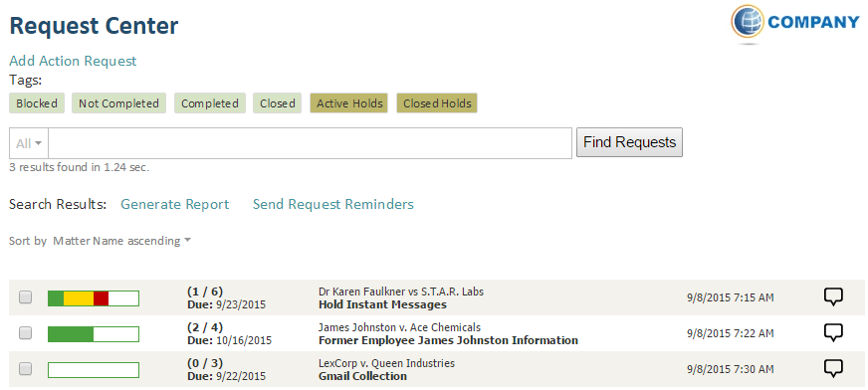This screenshot has width=868, height=390.
Task: Click progress bar for Hold Instant Messages
Action: 94,298
